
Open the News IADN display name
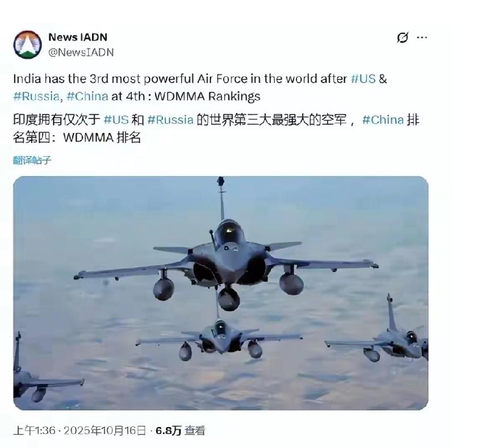[78, 37]
